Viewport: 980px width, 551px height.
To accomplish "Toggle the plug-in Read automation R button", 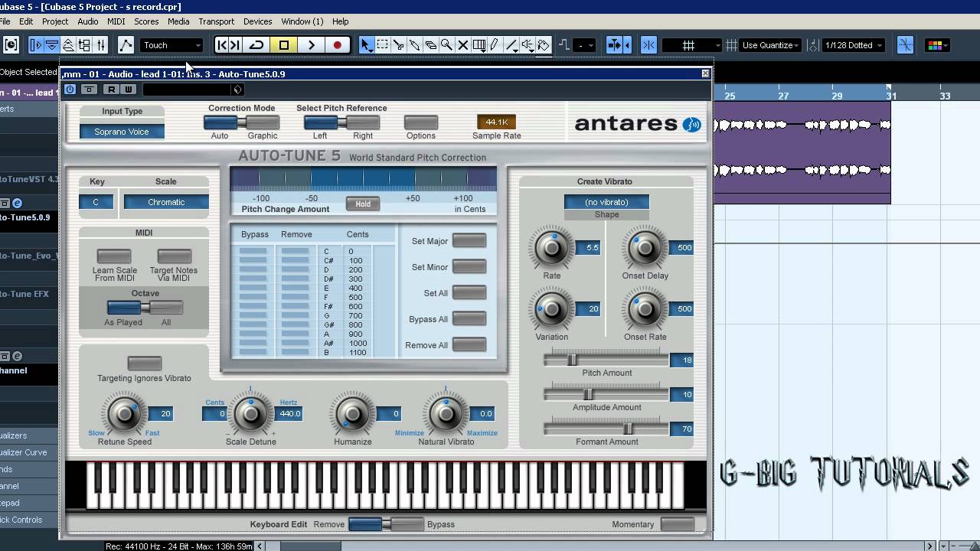I will click(111, 90).
